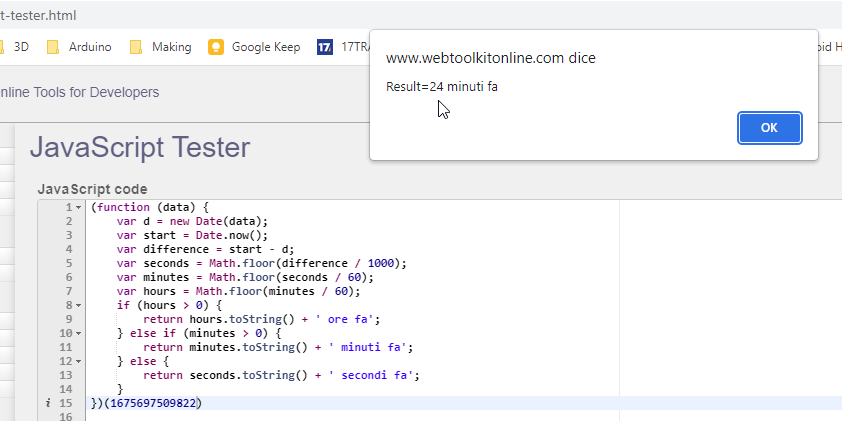The height and width of the screenshot is (421, 842).
Task: Collapse the else block at line 12
Action: [x=78, y=362]
